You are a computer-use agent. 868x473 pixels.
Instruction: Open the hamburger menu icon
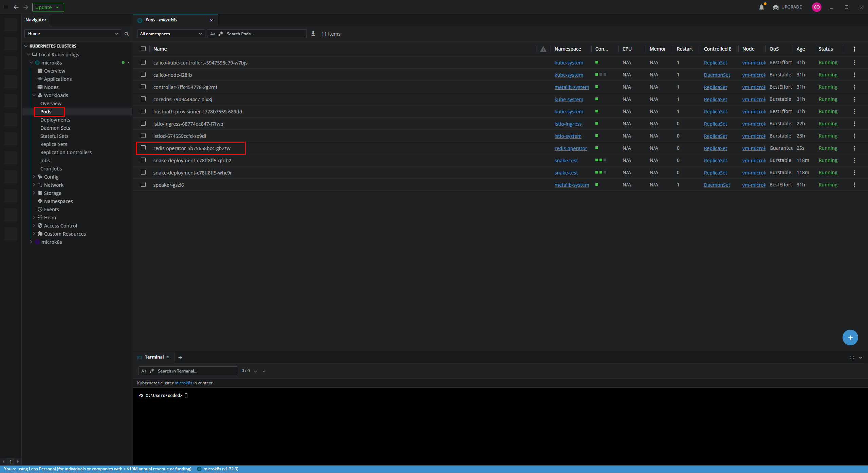[6, 7]
